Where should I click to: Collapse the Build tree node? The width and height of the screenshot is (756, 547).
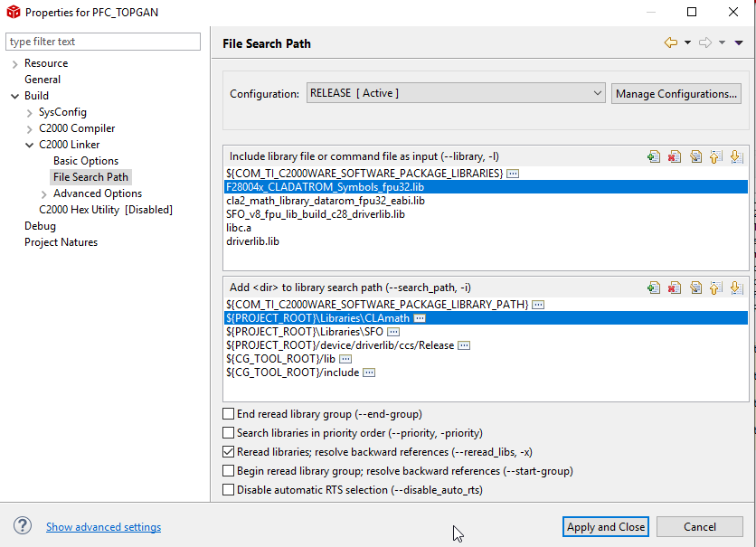pos(14,96)
